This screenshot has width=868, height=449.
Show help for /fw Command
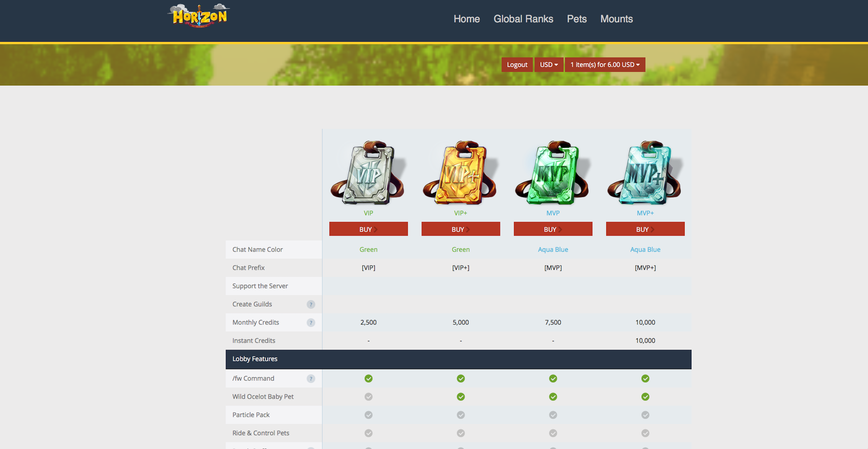311,378
